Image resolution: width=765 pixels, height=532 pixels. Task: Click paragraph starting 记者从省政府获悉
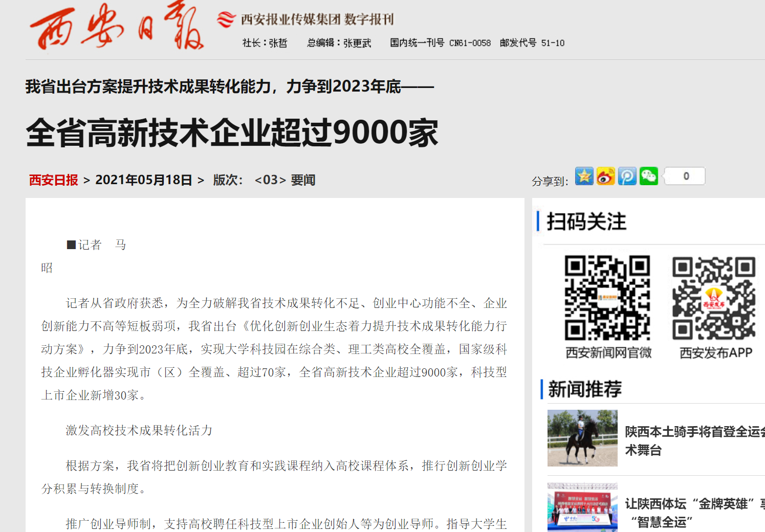[274, 349]
